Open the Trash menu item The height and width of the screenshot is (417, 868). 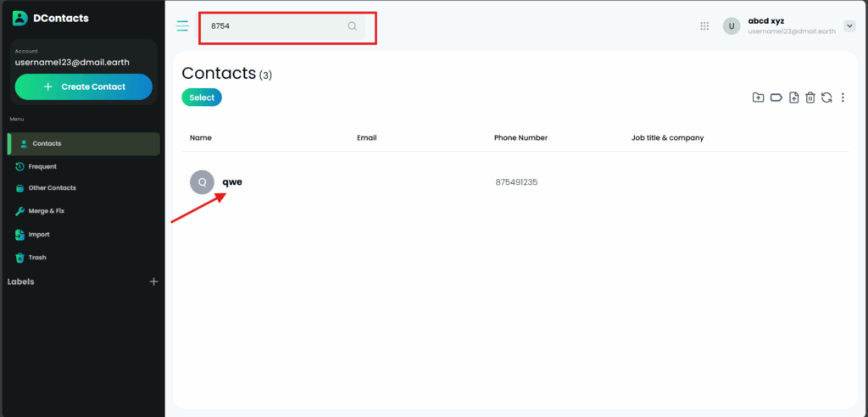pyautogui.click(x=37, y=257)
